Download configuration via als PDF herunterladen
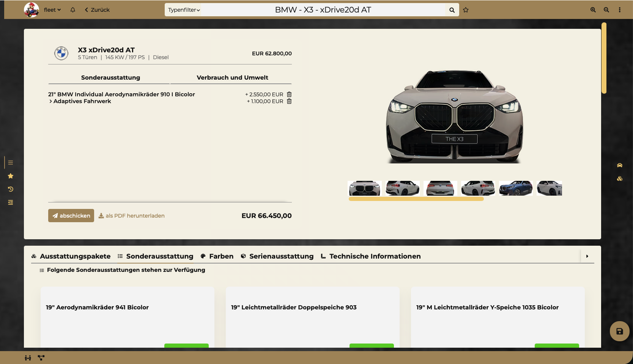The width and height of the screenshot is (633, 364). click(x=132, y=216)
